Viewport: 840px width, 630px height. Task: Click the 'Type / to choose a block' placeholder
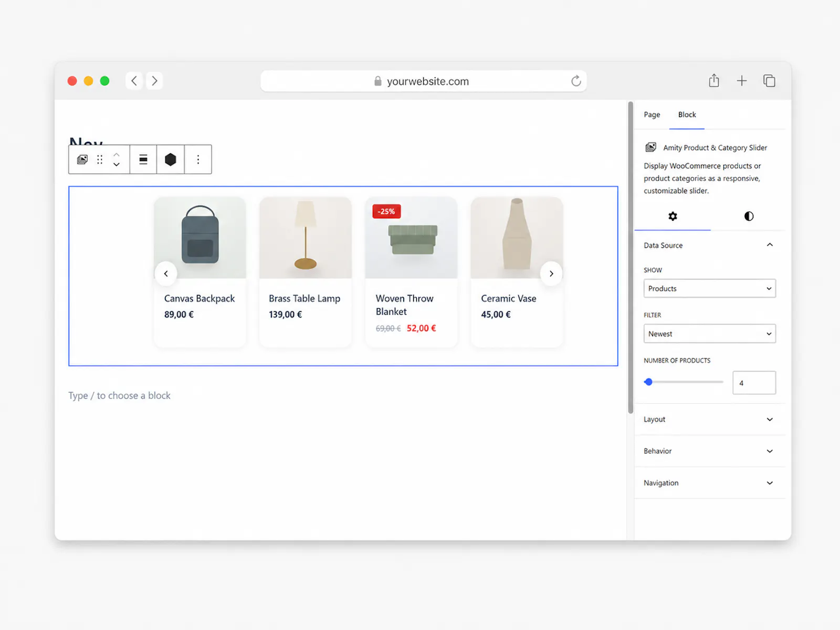tap(119, 395)
